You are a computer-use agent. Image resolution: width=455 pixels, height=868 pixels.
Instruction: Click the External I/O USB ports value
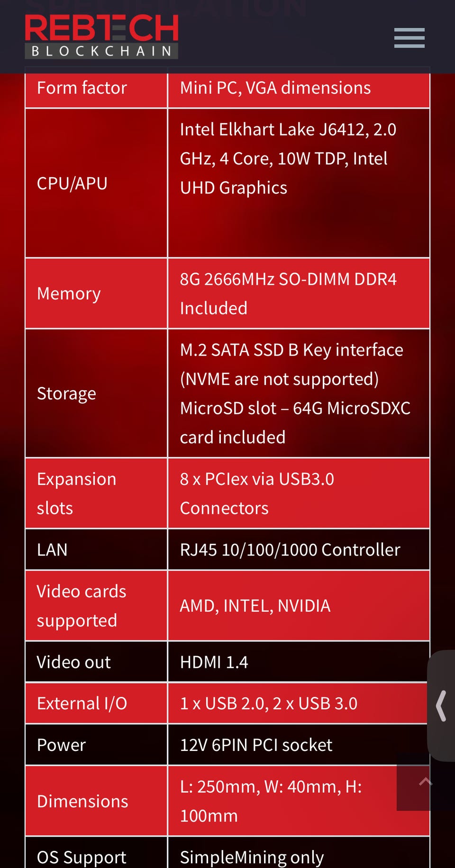click(x=268, y=704)
